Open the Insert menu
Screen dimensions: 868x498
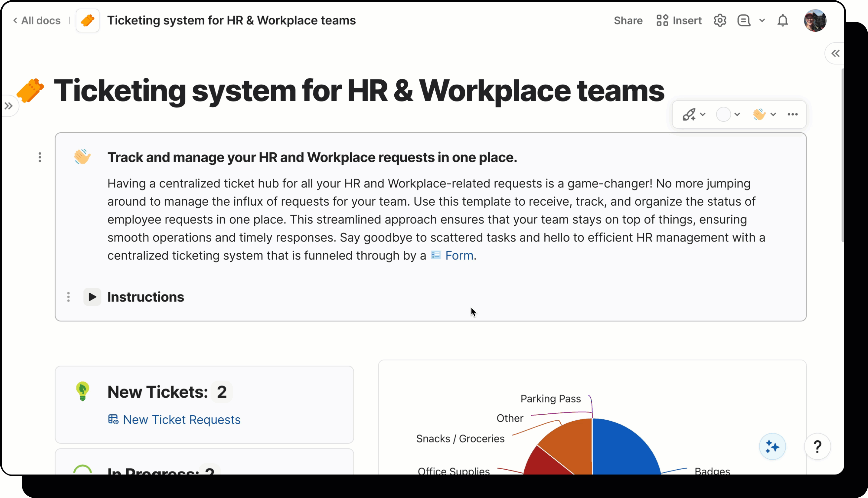(x=679, y=21)
